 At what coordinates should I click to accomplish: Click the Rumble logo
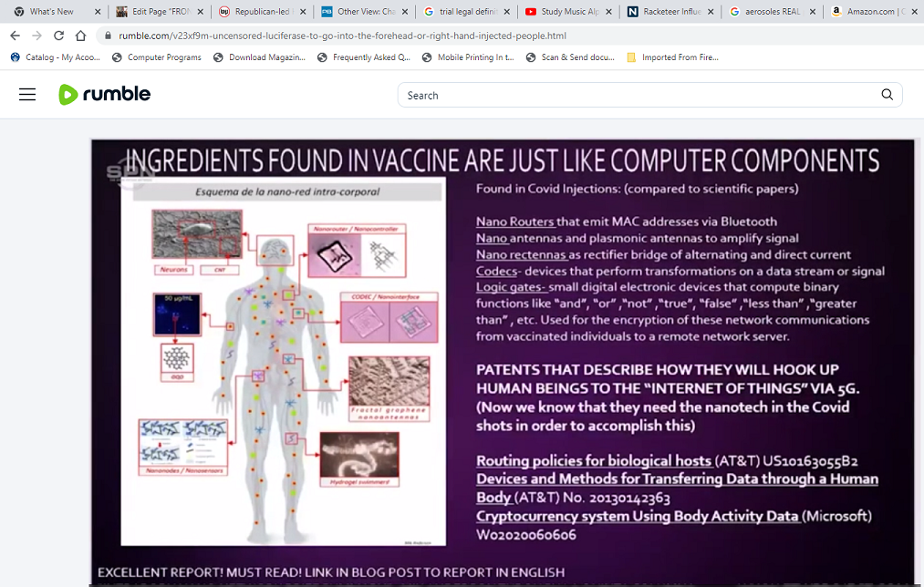coord(105,95)
